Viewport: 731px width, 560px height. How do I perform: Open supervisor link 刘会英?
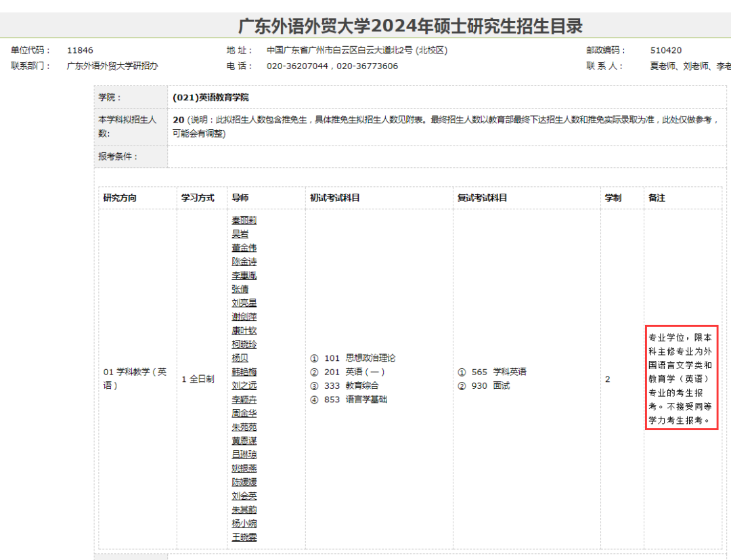(244, 496)
